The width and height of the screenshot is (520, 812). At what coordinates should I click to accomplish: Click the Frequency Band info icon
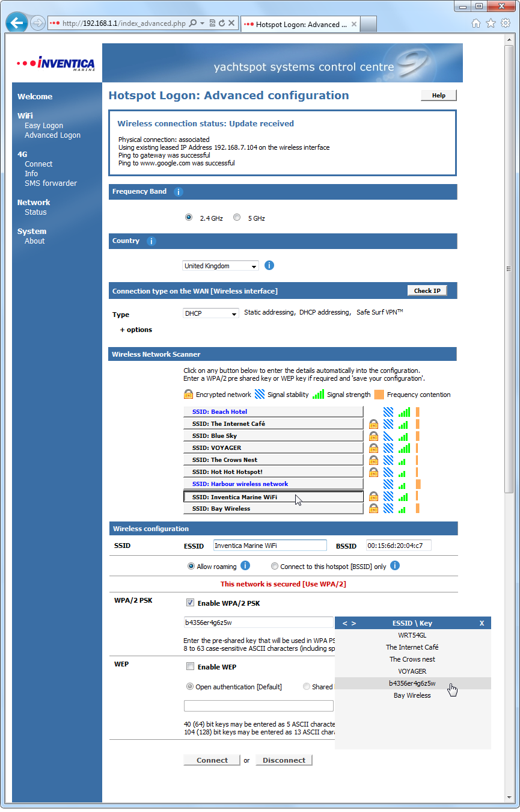(x=179, y=192)
